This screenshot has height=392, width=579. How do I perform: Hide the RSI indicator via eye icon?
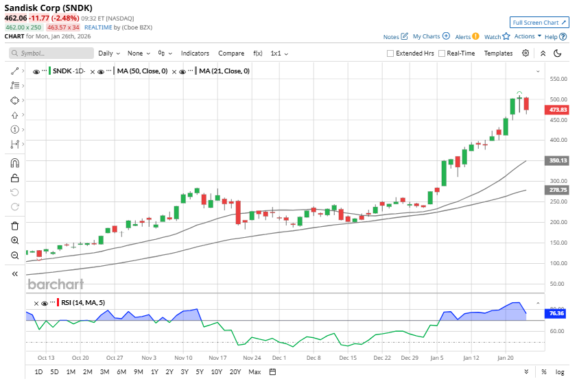pos(44,303)
